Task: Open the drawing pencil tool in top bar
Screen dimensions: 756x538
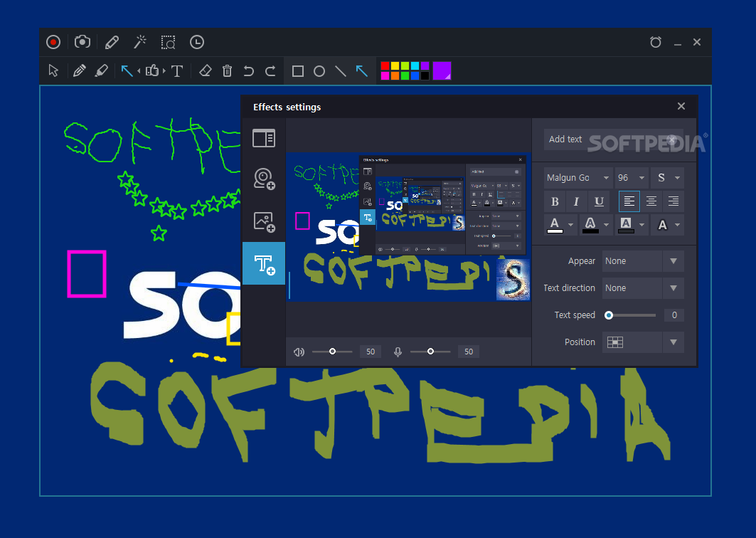Action: point(112,43)
